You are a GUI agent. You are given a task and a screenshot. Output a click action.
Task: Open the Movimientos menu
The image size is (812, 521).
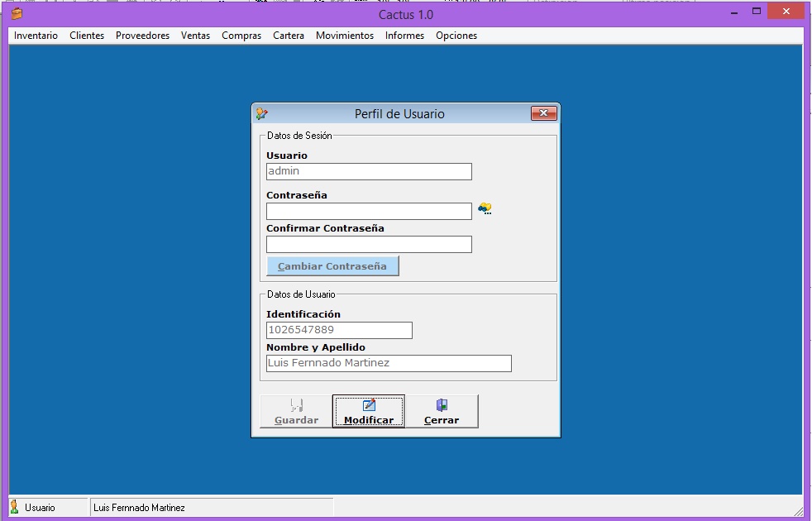[344, 36]
